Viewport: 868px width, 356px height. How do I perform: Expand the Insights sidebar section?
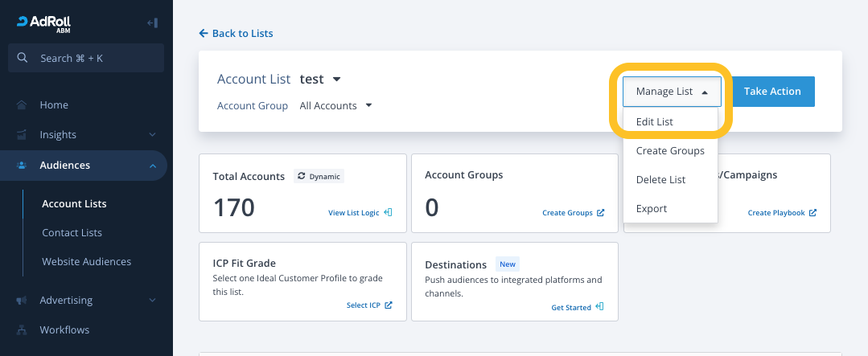(x=152, y=135)
